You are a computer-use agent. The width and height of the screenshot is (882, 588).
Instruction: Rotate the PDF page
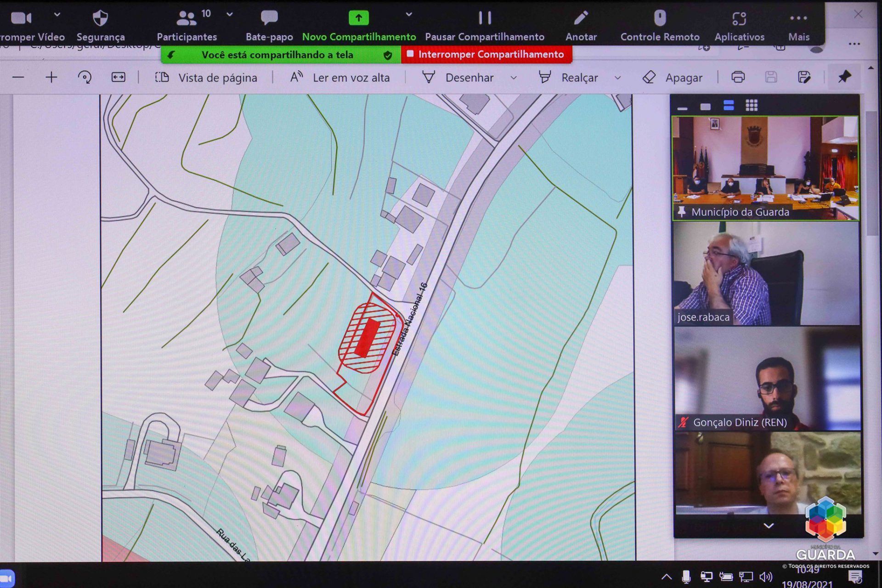coord(85,77)
